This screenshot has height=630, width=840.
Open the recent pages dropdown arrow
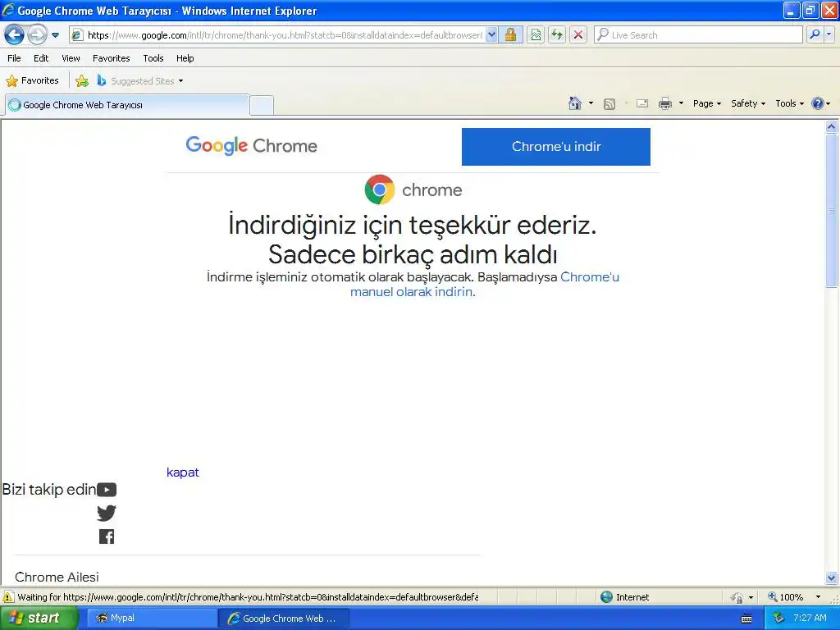point(55,35)
